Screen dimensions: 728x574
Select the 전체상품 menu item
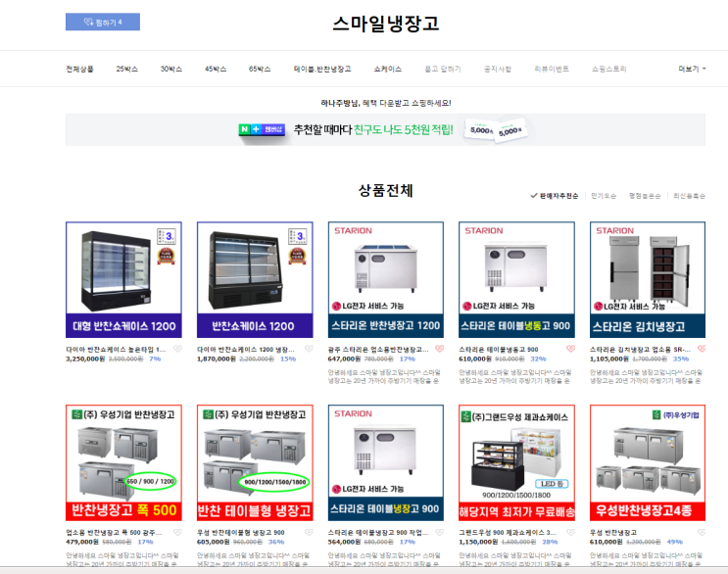point(79,70)
